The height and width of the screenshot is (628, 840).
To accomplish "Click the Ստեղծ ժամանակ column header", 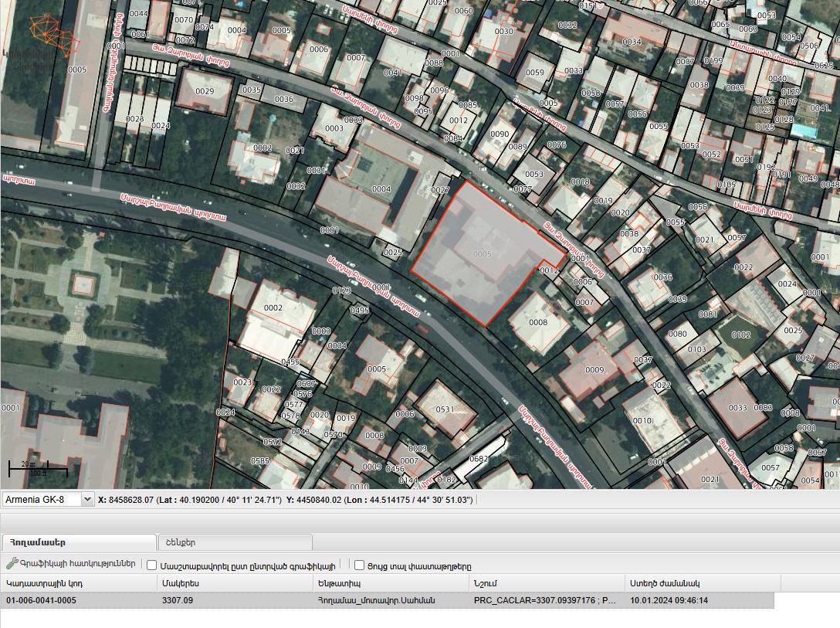I will click(x=703, y=583).
